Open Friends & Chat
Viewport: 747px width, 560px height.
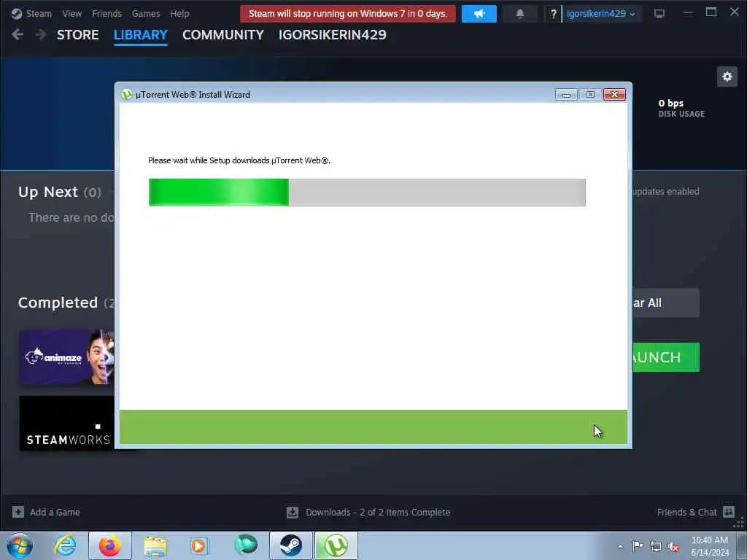(686, 513)
